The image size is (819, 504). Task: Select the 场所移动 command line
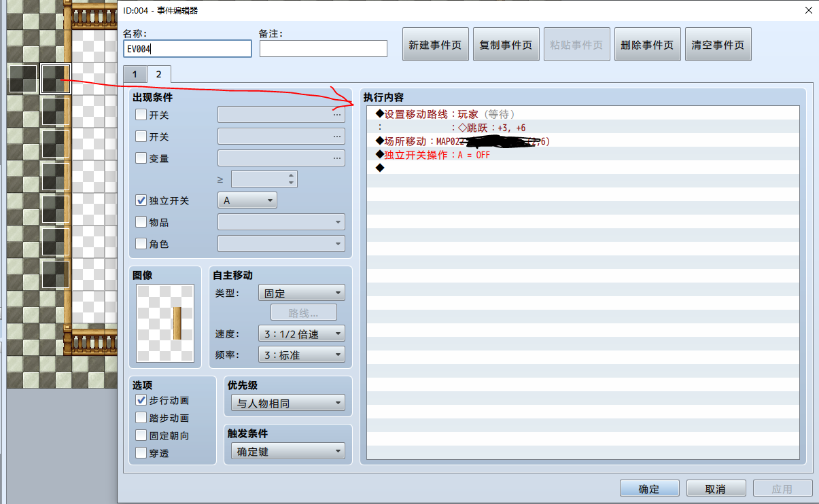click(582, 141)
